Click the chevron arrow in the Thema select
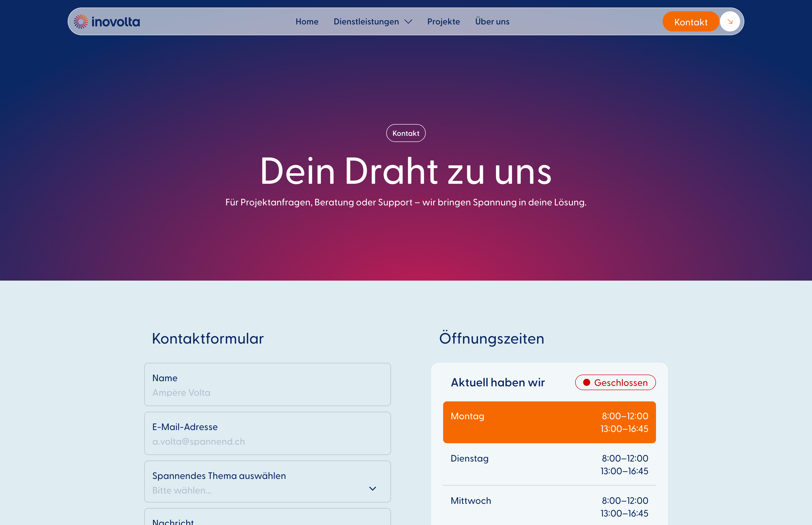The height and width of the screenshot is (525, 812). [372, 489]
